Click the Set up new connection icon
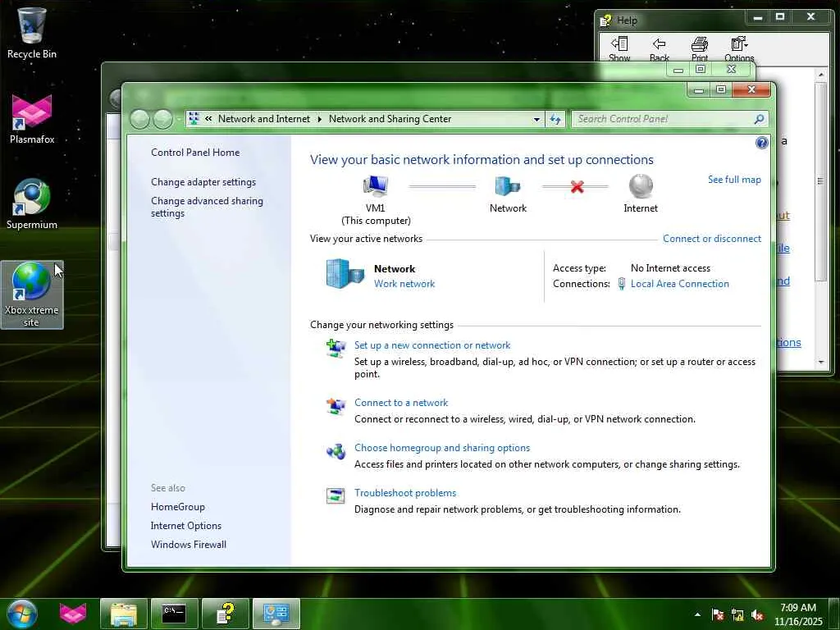The height and width of the screenshot is (630, 840). pos(336,348)
